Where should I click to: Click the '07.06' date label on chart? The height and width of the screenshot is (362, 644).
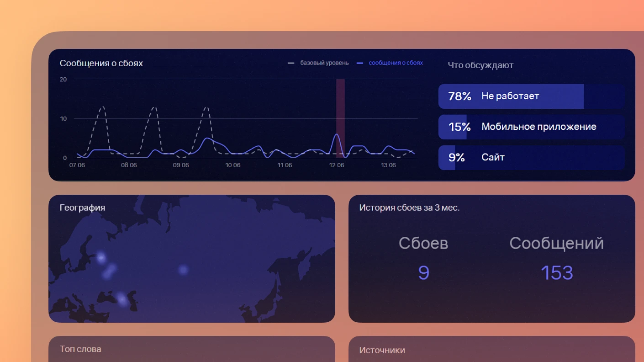[x=77, y=165]
